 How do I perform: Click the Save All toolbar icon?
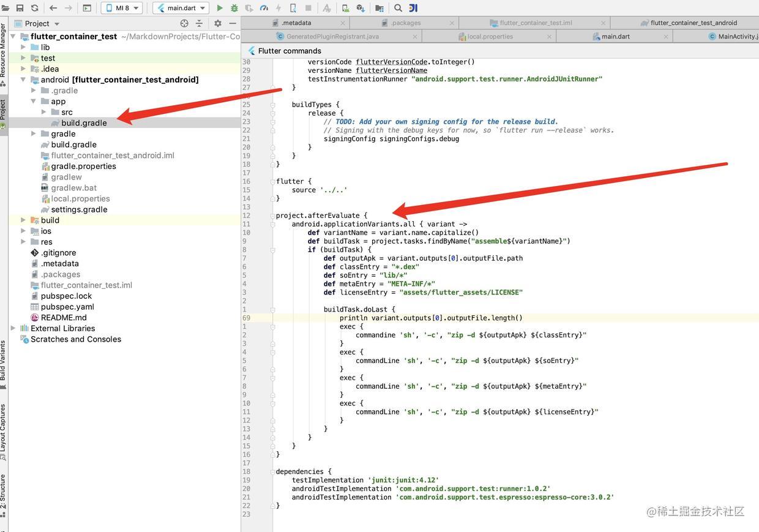[x=20, y=8]
